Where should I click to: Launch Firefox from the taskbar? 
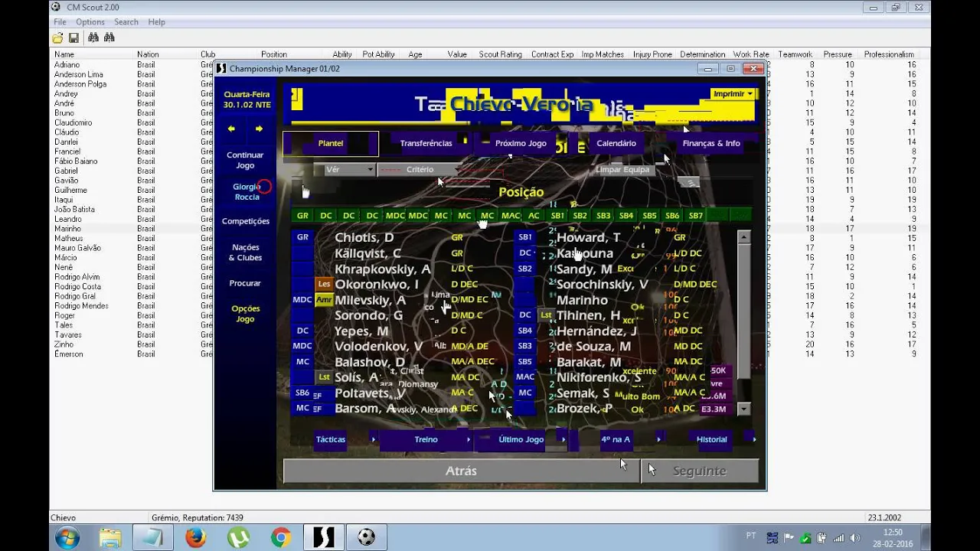[195, 537]
